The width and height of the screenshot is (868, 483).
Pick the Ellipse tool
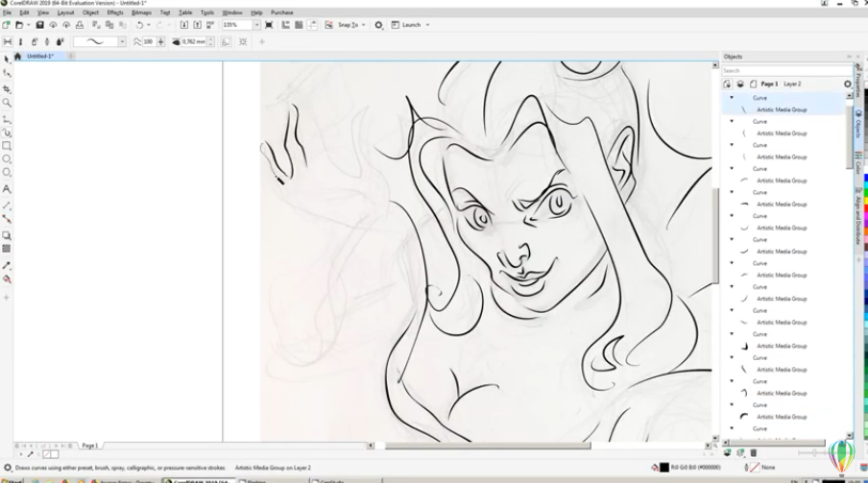[7, 159]
